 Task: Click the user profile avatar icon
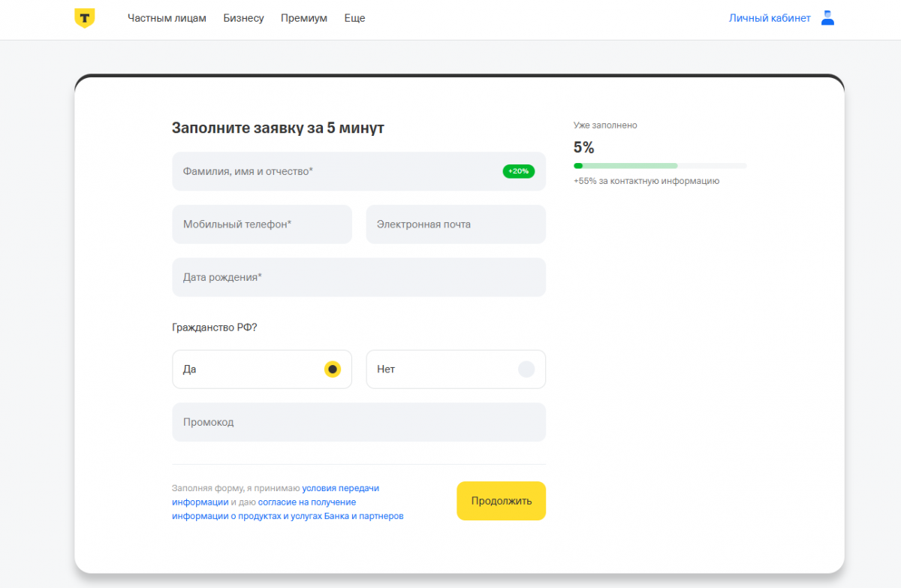(827, 18)
